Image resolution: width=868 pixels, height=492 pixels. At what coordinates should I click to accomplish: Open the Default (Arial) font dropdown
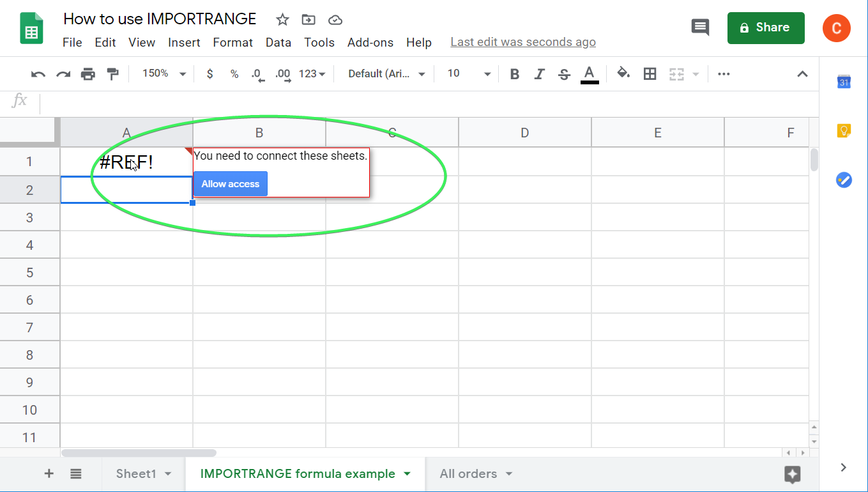click(x=386, y=74)
